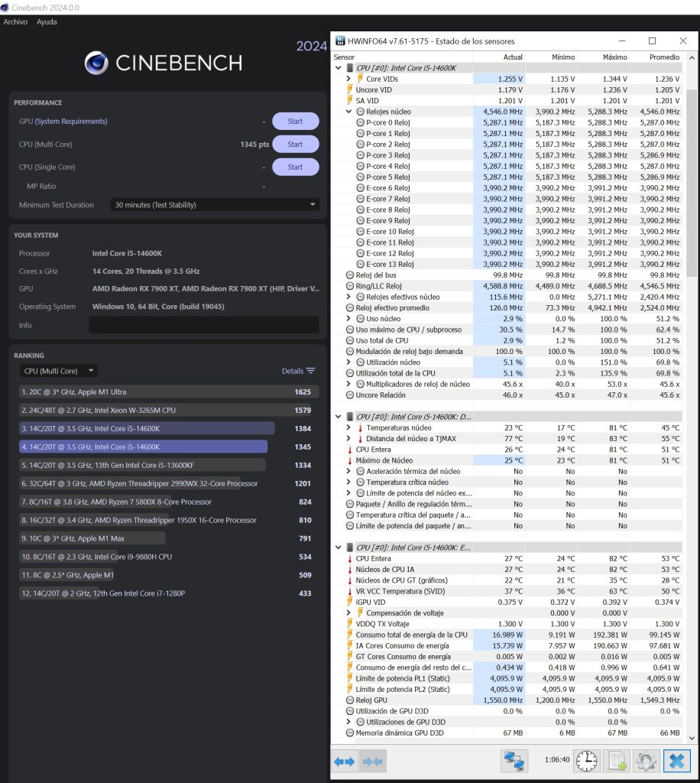Screen dimensions: 700x783
Task: Select ranking entry 4 i5-14600K 1345
Action: click(x=169, y=447)
